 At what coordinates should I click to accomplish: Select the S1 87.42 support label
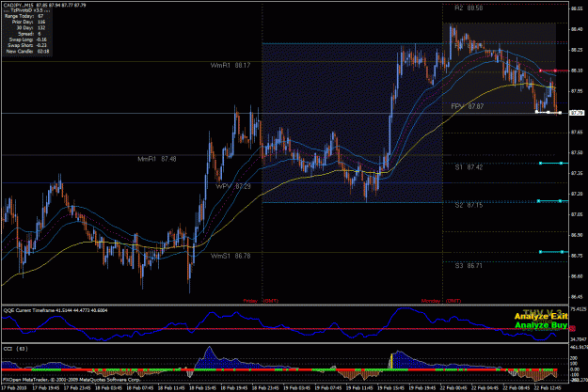[469, 167]
